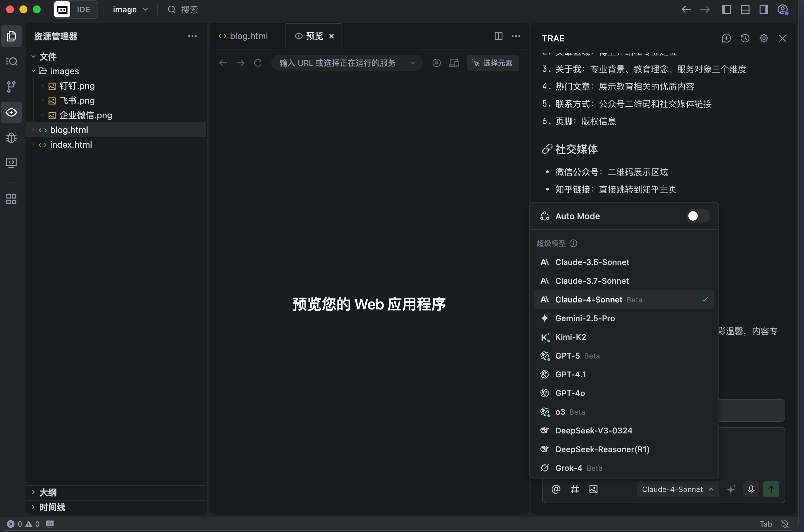Toggle notifications bell in the status bar
804x532 pixels.
pyautogui.click(x=785, y=524)
